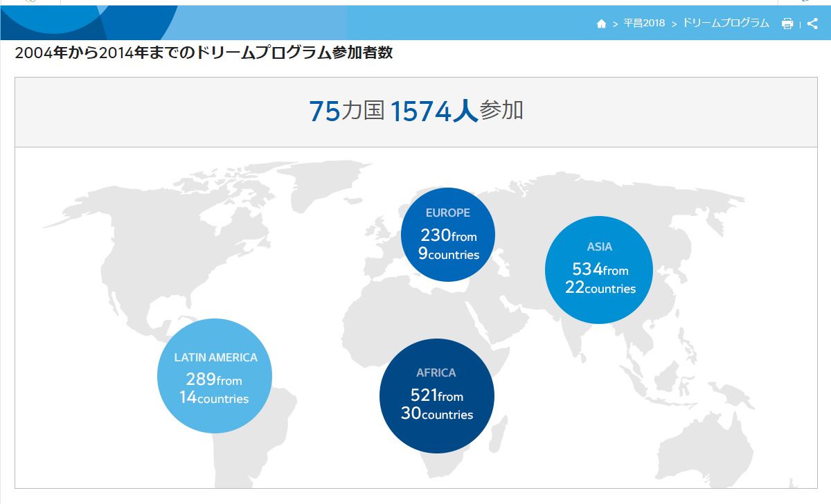Open the share icon menu
Viewport: 831px width, 504px height.
(812, 24)
